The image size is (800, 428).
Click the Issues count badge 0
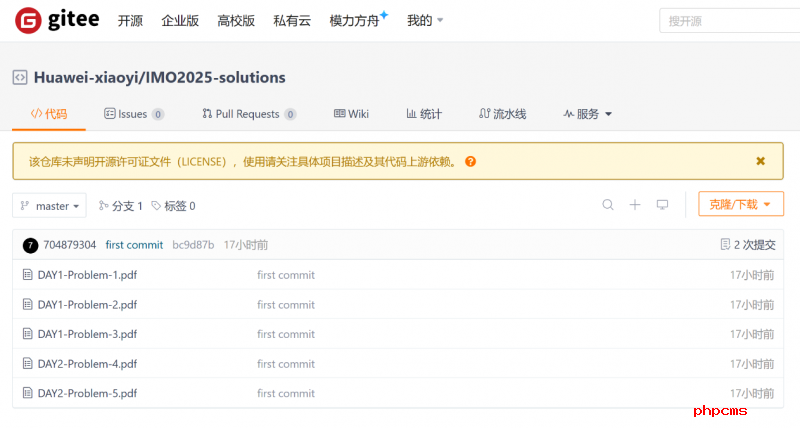[x=158, y=114]
